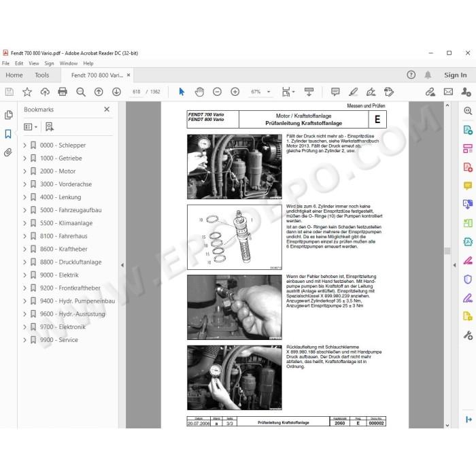Viewport: 476px width, 476px height.
Task: Open Comment tool in right pane
Action: tap(468, 186)
